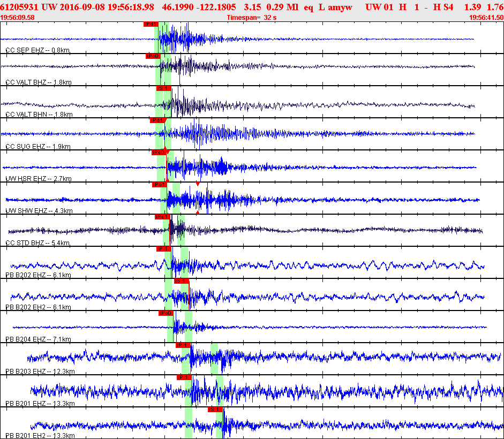This screenshot has width=504, height=439.
Task: Click the Timespan 32 s header text
Action: (x=252, y=18)
